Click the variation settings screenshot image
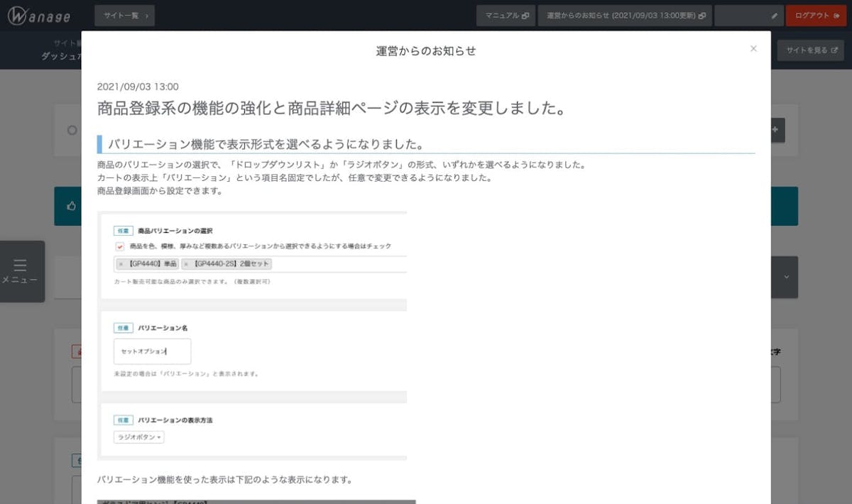This screenshot has width=852, height=504. click(253, 335)
